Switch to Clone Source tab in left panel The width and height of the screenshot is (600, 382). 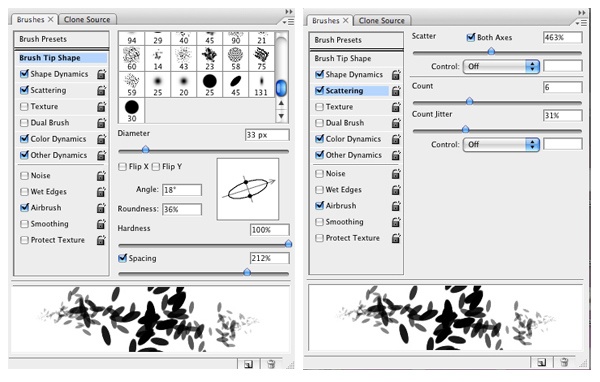[x=87, y=20]
